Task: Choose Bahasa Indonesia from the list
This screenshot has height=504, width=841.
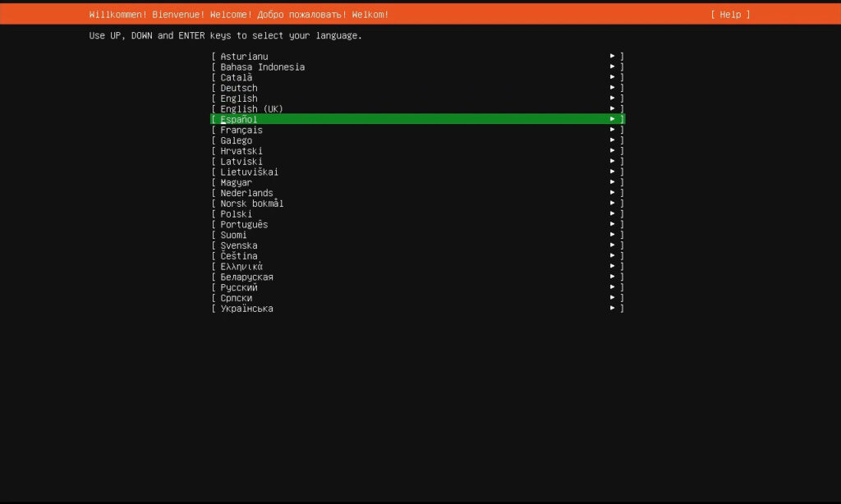Action: pyautogui.click(x=262, y=67)
